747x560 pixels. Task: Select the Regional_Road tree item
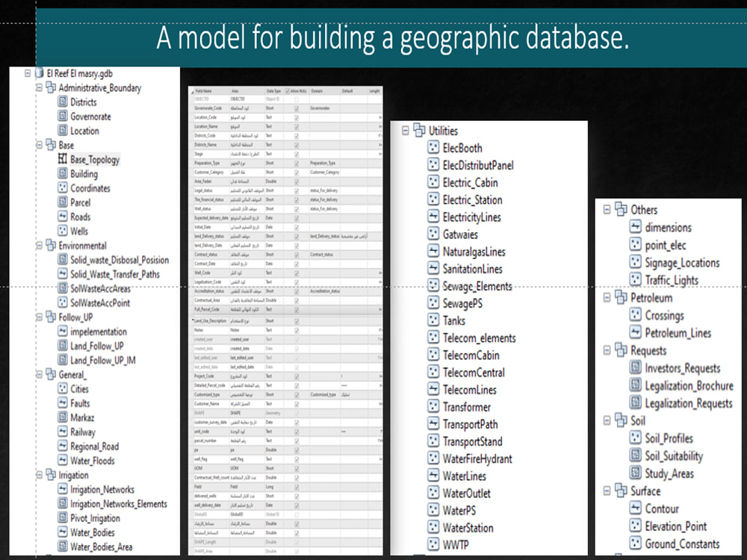[94, 447]
